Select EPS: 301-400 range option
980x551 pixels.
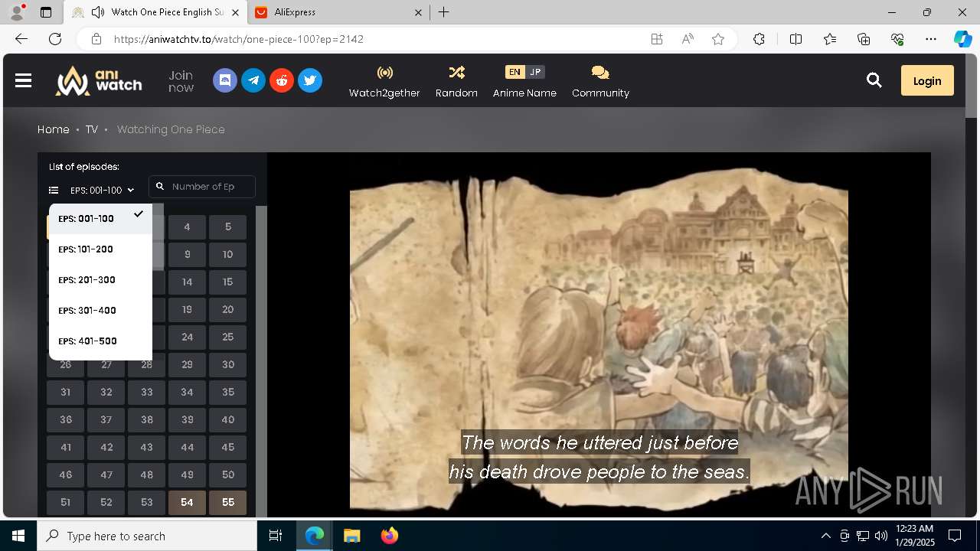click(100, 310)
